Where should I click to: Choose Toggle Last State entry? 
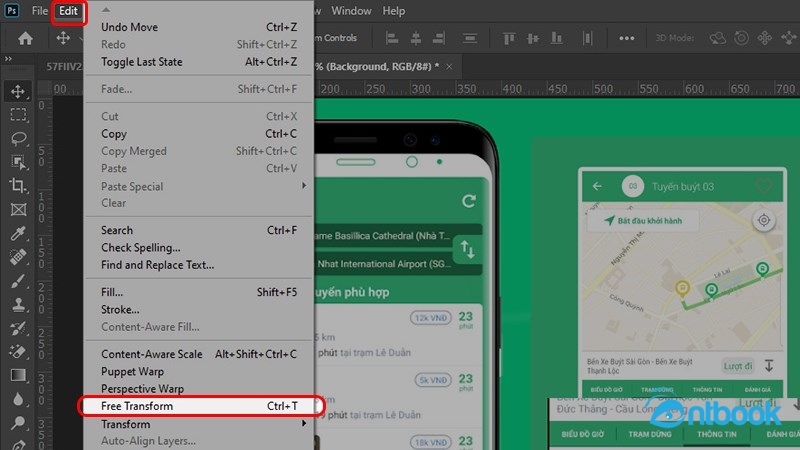point(199,62)
